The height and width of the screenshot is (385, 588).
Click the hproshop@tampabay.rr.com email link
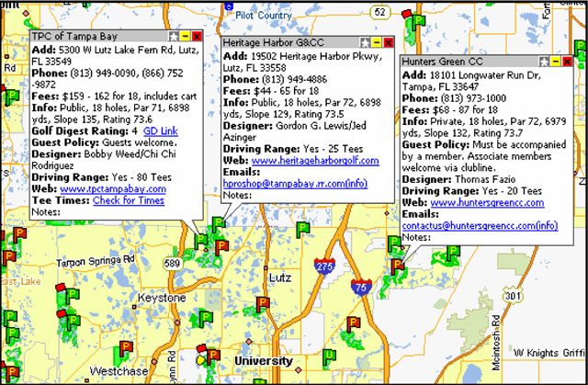coord(295,184)
